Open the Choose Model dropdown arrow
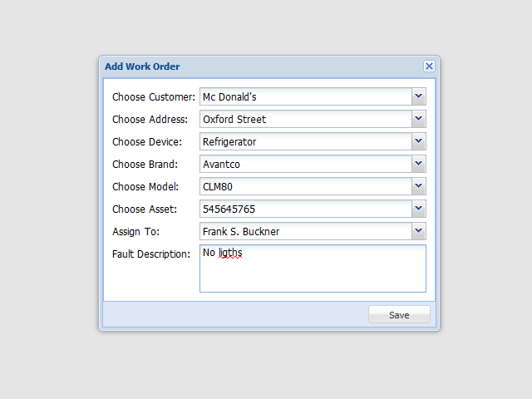Screen dimensions: 532x399 (419, 186)
